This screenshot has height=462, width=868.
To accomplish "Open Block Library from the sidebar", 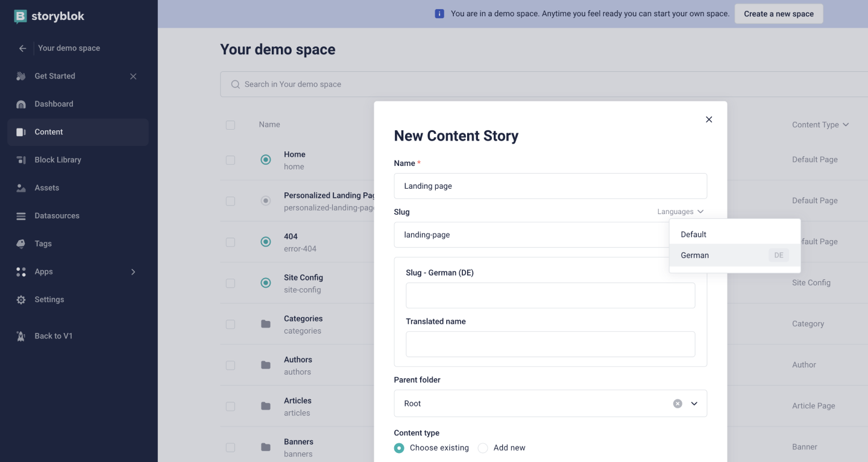I will [x=57, y=160].
